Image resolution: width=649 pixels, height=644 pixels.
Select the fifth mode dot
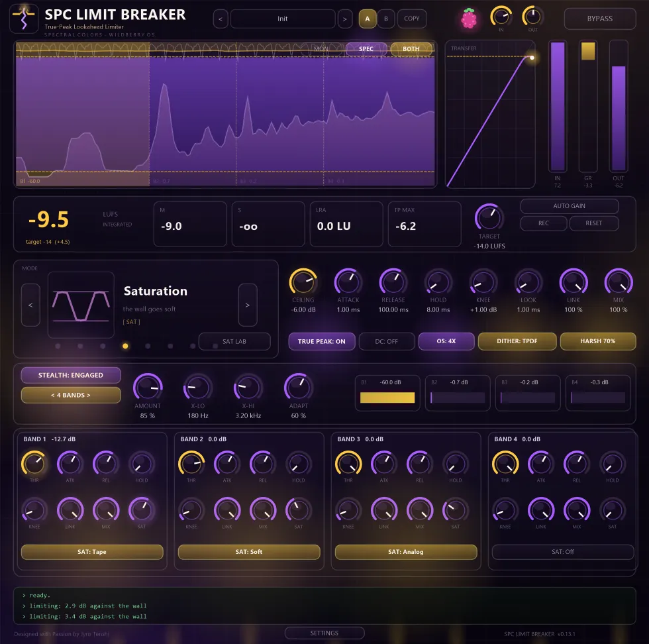click(148, 346)
